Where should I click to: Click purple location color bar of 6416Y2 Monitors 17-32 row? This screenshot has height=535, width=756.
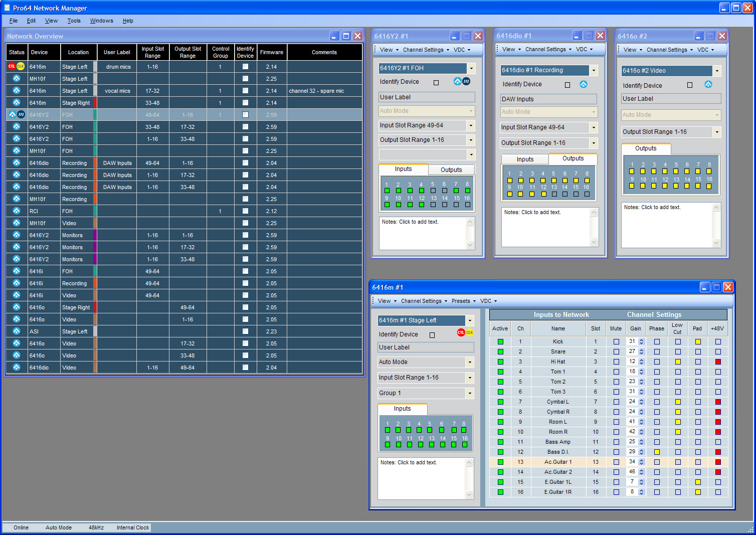[95, 247]
